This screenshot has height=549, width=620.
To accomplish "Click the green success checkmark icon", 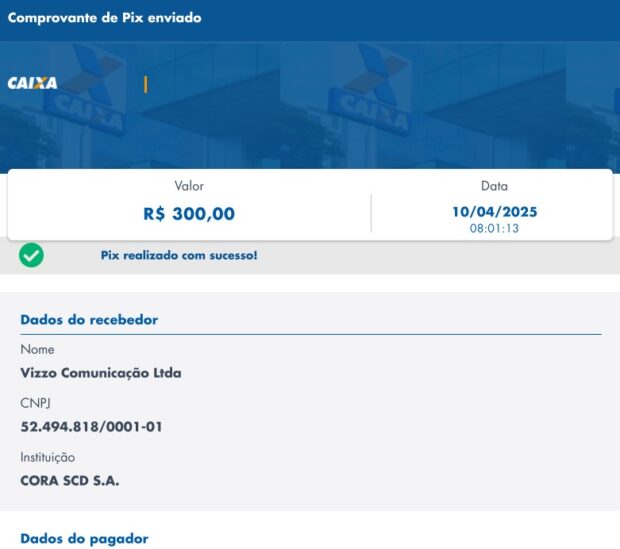I will pyautogui.click(x=31, y=255).
